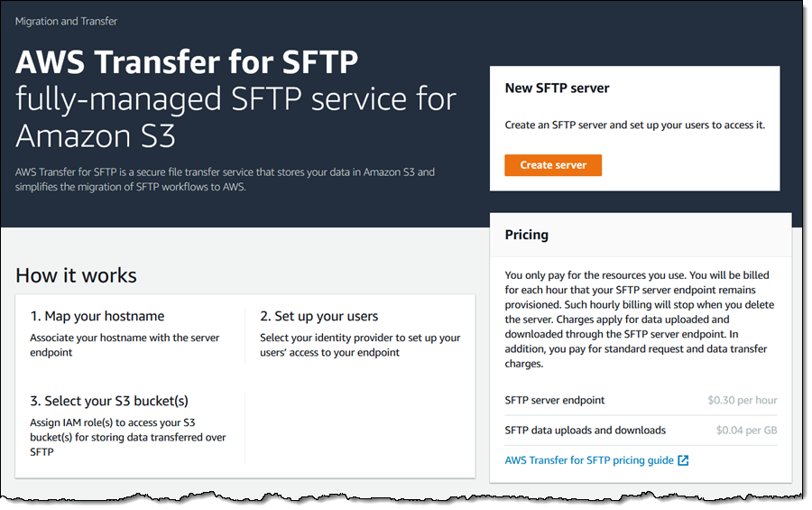Click the How it works heading
This screenshot has height=510, width=812.
[76, 275]
